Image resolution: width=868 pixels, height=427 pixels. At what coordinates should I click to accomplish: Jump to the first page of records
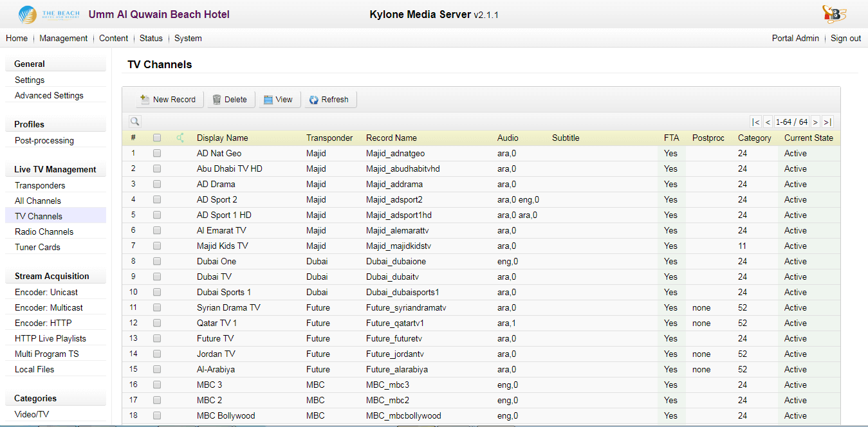[755, 122]
